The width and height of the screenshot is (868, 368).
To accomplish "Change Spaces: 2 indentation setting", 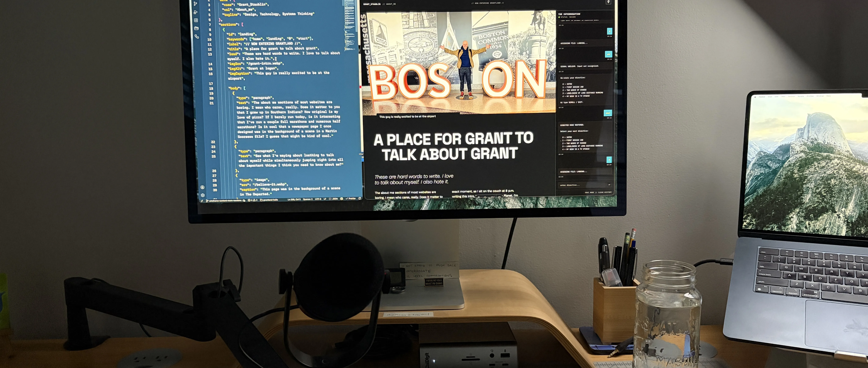I will point(308,199).
